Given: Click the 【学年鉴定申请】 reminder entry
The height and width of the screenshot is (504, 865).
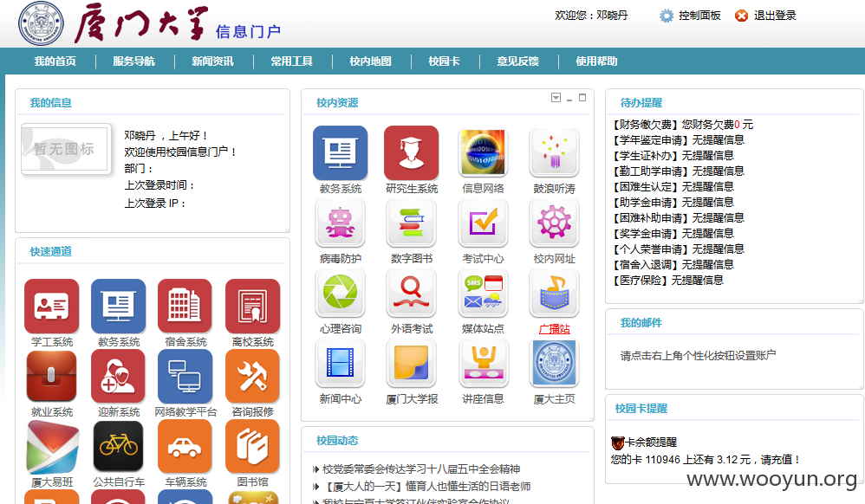Looking at the screenshot, I should tap(679, 140).
